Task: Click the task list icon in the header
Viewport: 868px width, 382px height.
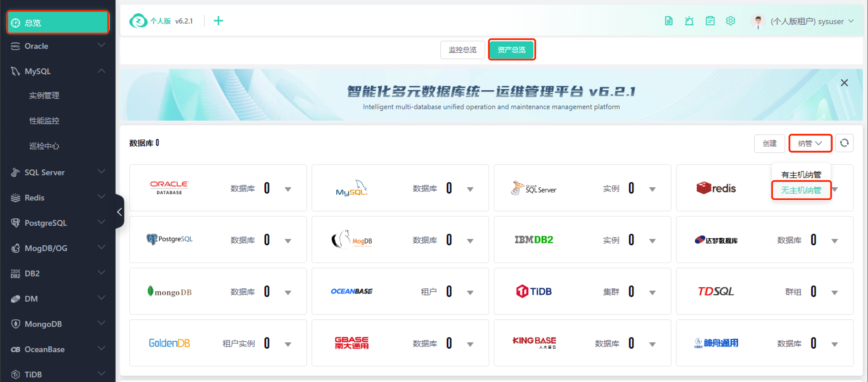Action: click(710, 21)
